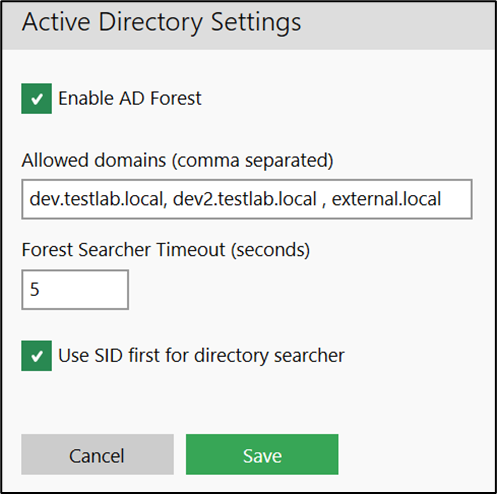This screenshot has width=497, height=494.
Task: Uncheck the Enable AD Forest checkbox
Action: (36, 99)
